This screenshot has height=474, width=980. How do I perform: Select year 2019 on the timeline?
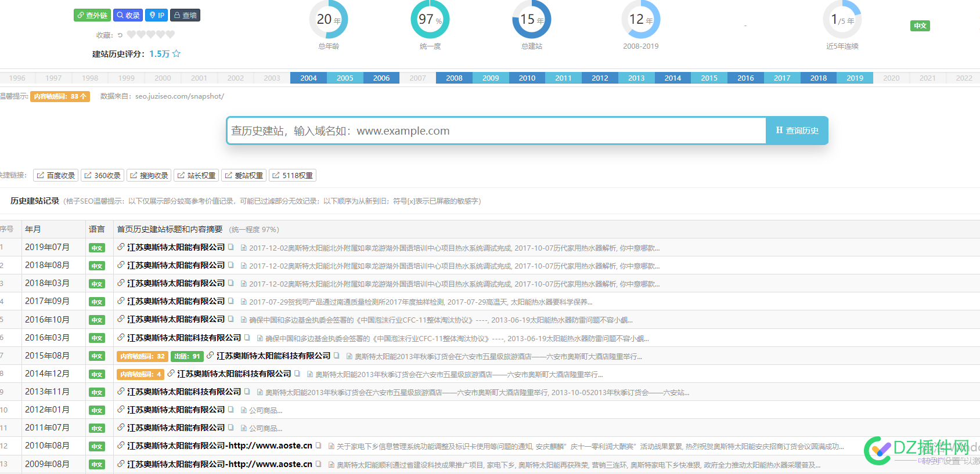point(855,78)
